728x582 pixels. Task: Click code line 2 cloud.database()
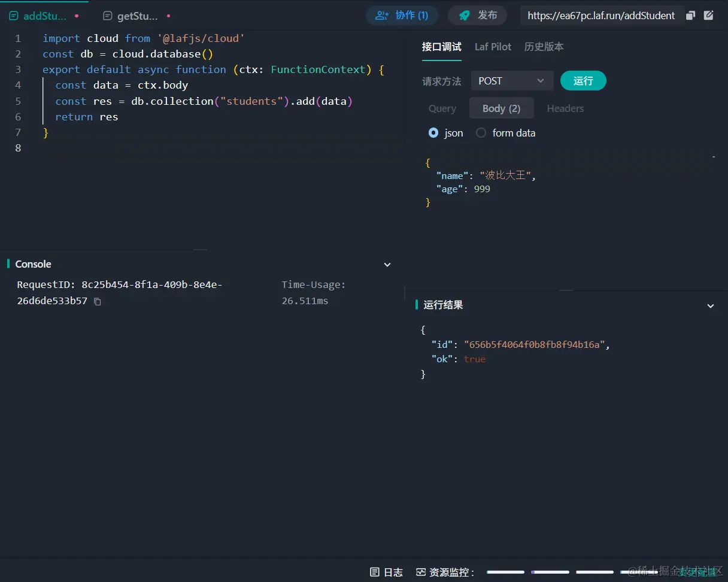128,54
